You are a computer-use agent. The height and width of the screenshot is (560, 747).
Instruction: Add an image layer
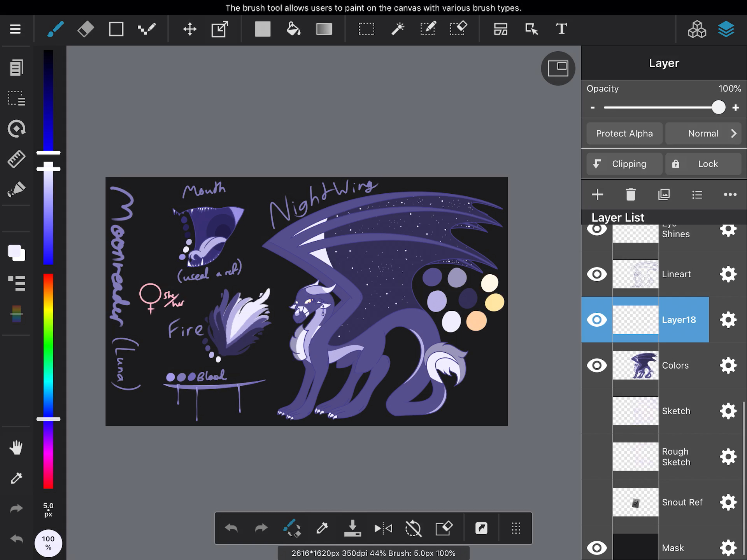(x=664, y=194)
